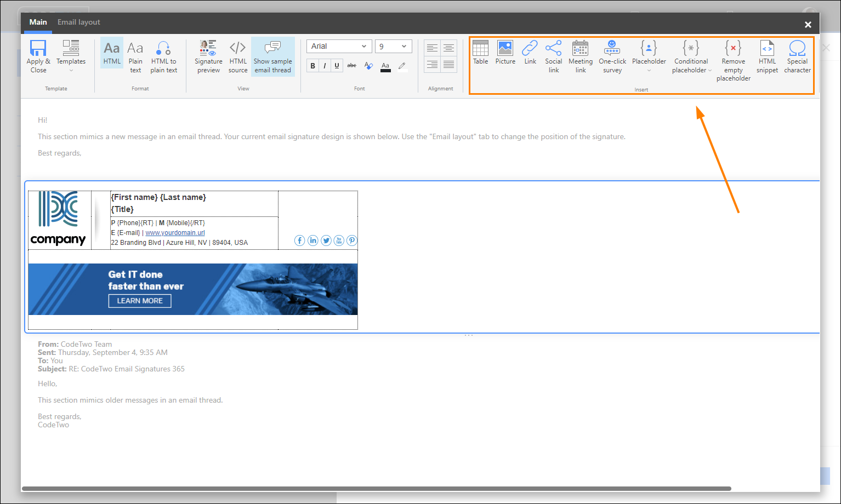
Task: Choose the font color
Action: pos(385,66)
